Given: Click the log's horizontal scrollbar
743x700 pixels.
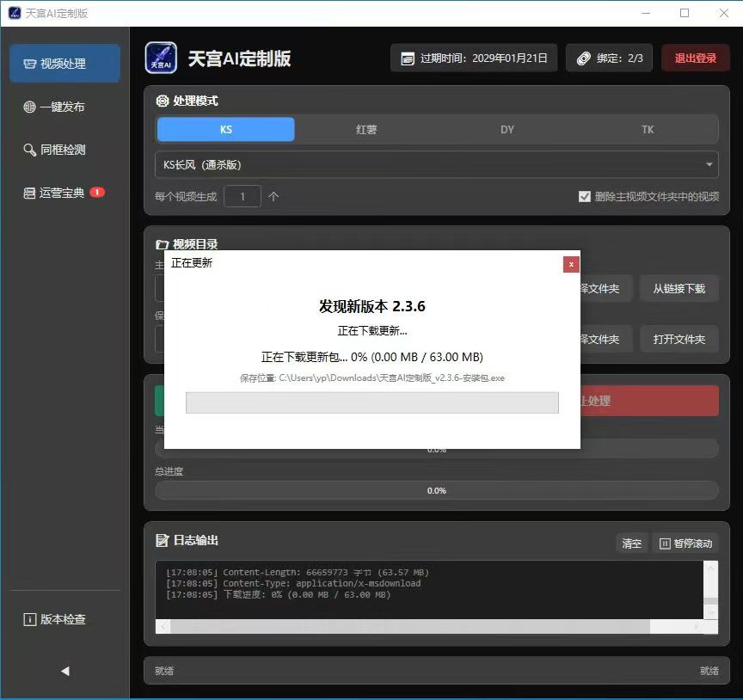Looking at the screenshot, I should (429, 626).
